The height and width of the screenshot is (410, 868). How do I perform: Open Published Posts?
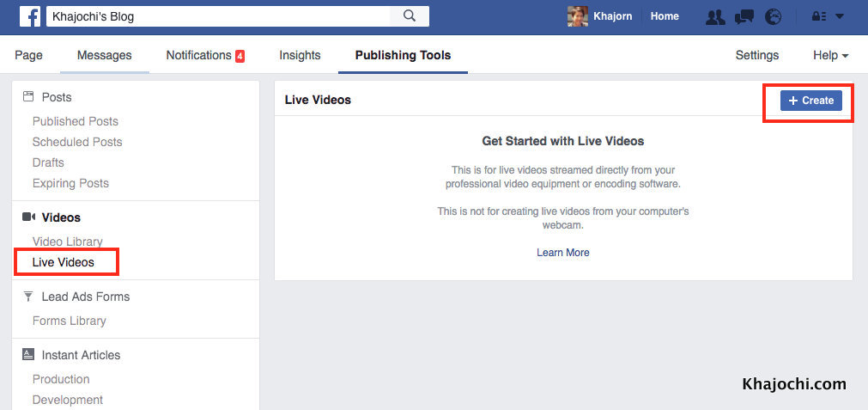tap(76, 121)
